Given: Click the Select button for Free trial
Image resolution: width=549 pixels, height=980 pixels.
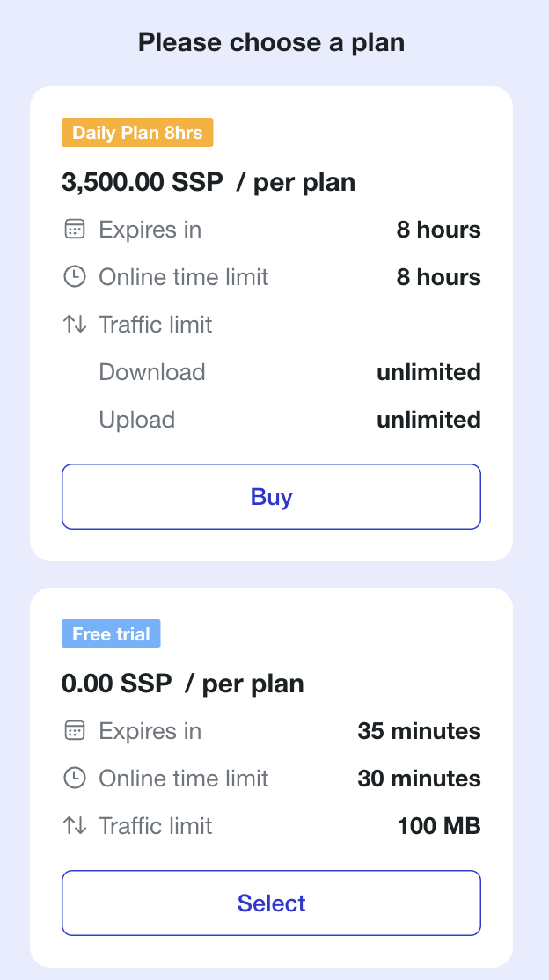Looking at the screenshot, I should click(271, 903).
